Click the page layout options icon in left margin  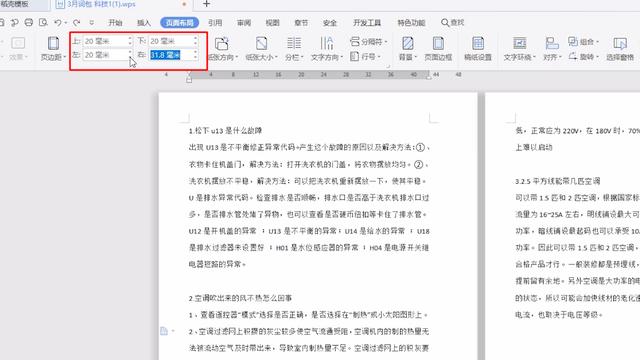[x=164, y=331]
